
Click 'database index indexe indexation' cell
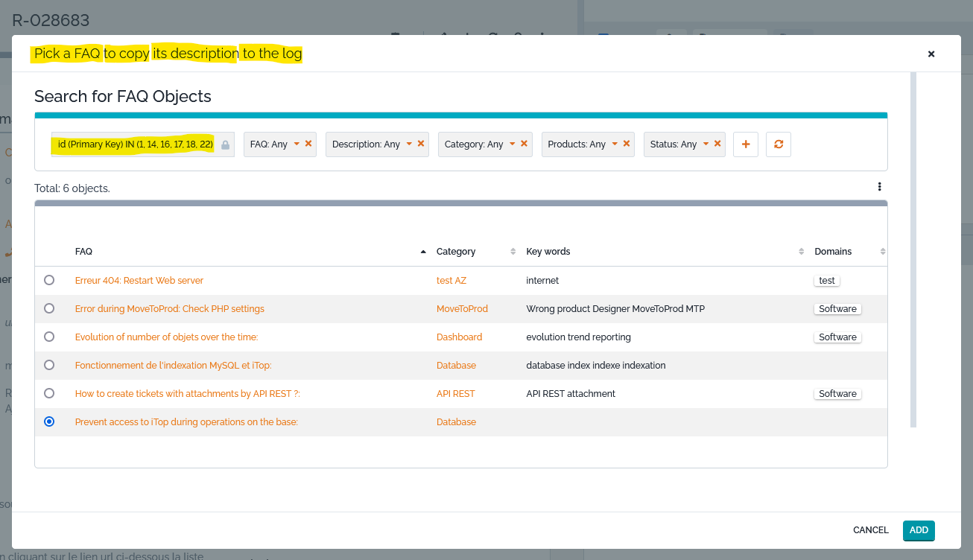coord(596,366)
